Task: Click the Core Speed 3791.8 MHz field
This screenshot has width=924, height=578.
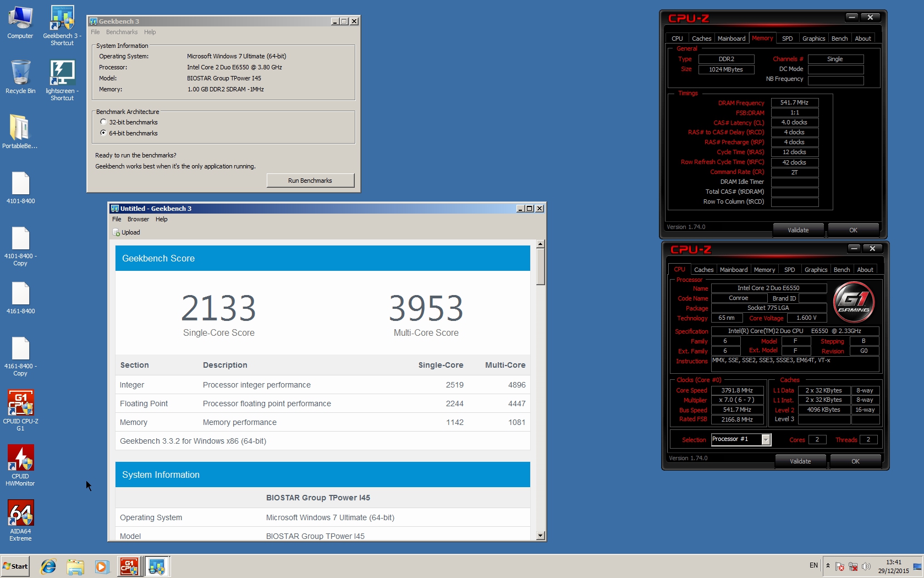Action: tap(737, 390)
